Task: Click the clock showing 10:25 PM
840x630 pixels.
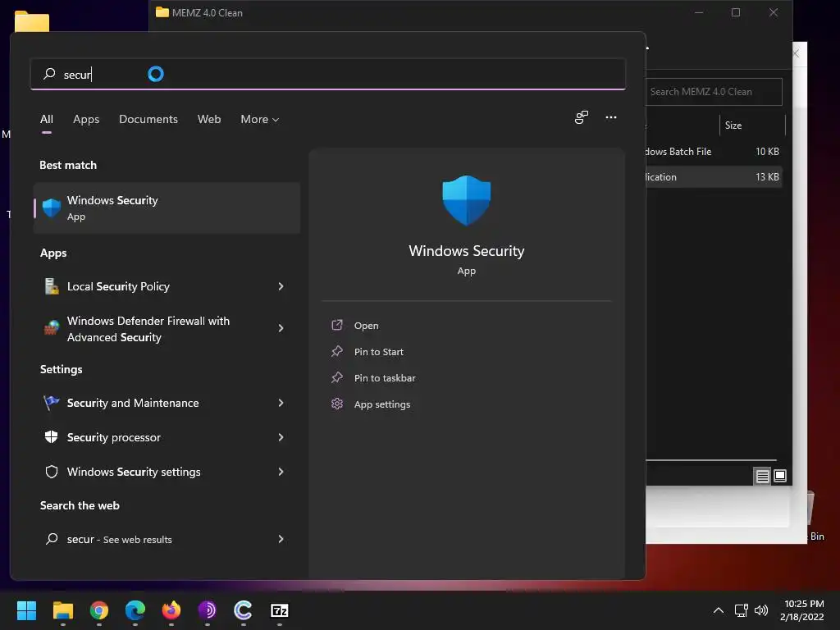Action: point(804,604)
